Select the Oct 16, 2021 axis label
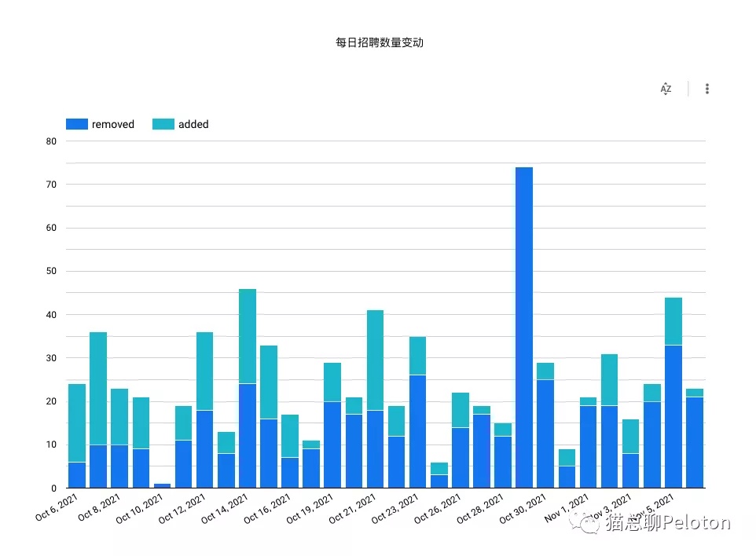This screenshot has width=756, height=556. point(267,509)
